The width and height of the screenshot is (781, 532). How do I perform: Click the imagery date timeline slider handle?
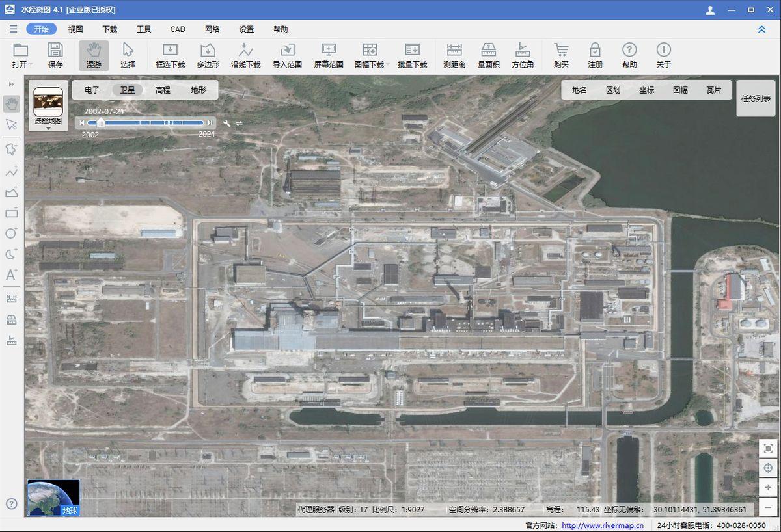click(x=100, y=122)
